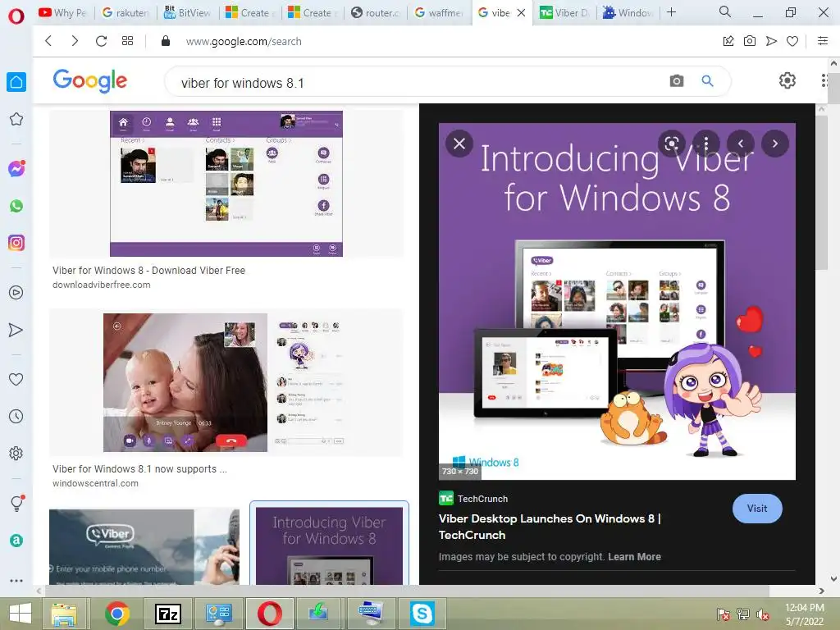Go forward to next page

75,41
